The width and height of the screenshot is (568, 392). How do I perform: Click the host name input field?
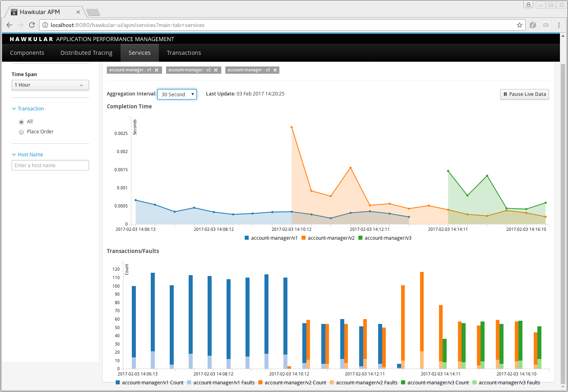coord(50,165)
